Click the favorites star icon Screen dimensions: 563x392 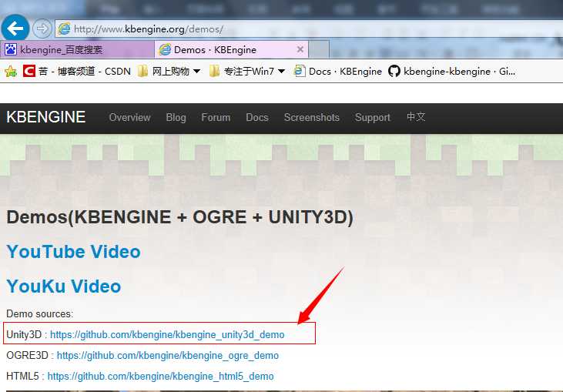(11, 71)
